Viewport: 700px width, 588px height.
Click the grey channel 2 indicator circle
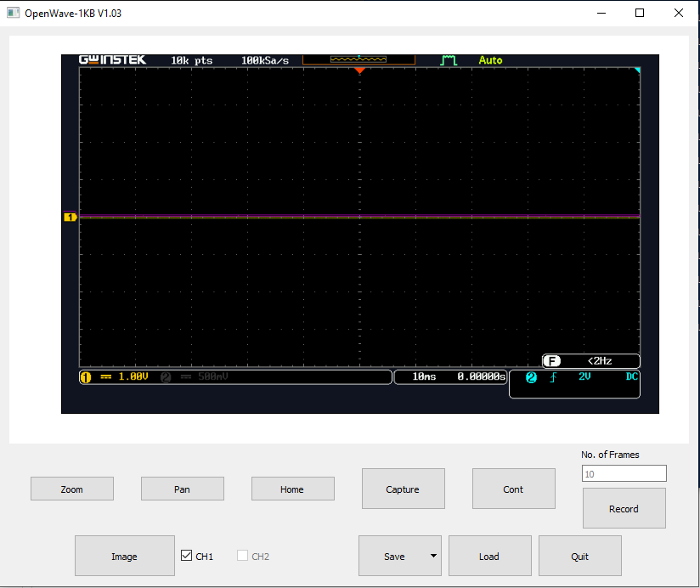point(166,377)
